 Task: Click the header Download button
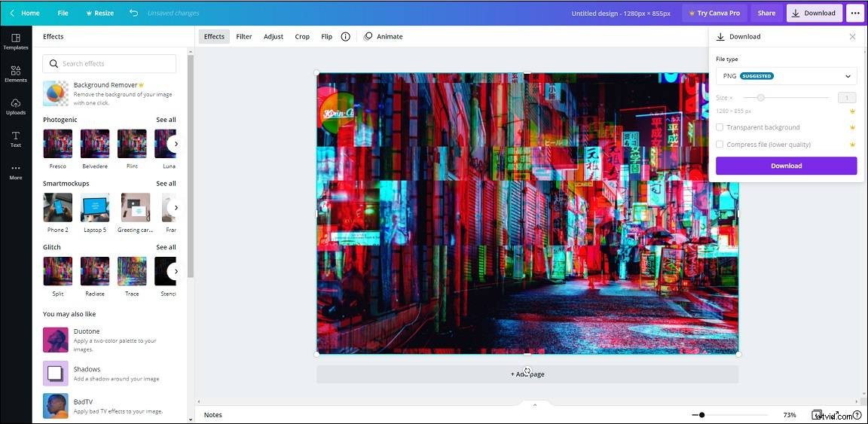tap(814, 13)
